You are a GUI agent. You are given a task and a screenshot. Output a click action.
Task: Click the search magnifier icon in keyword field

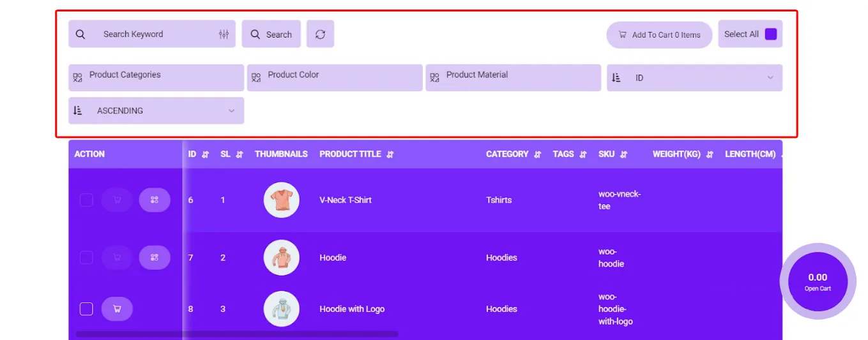[x=80, y=34]
